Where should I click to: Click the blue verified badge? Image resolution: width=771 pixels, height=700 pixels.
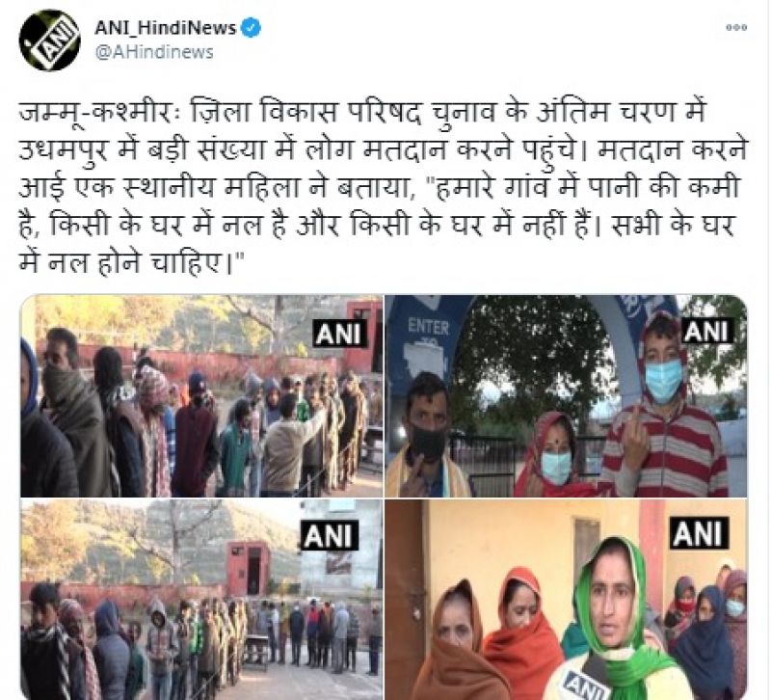(x=252, y=28)
